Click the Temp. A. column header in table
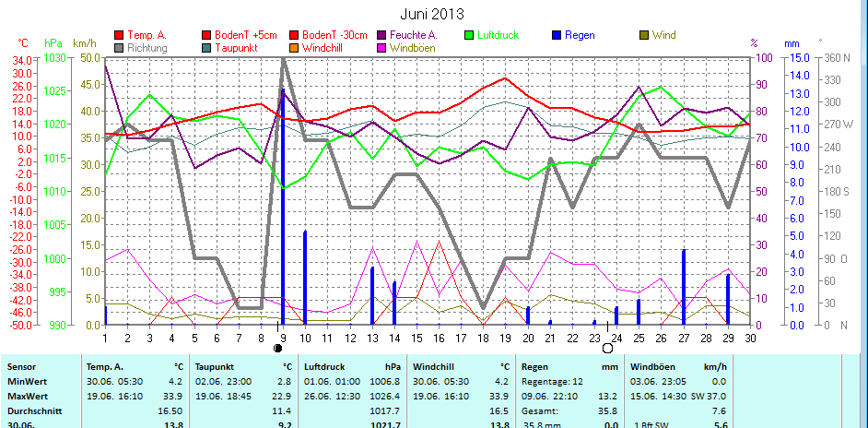868x428 pixels. tap(105, 367)
